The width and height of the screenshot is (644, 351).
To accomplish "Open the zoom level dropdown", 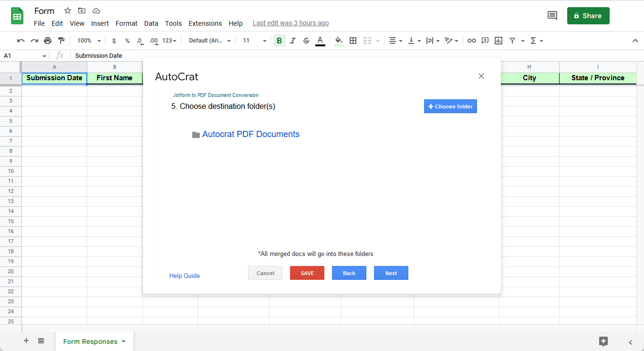I will 89,41.
